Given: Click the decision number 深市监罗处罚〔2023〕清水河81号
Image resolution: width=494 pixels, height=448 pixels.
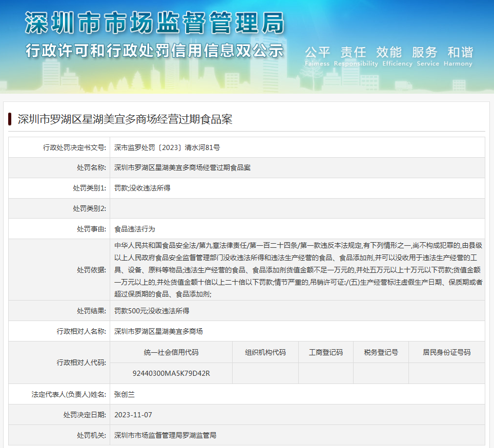Looking at the screenshot, I should point(167,147).
